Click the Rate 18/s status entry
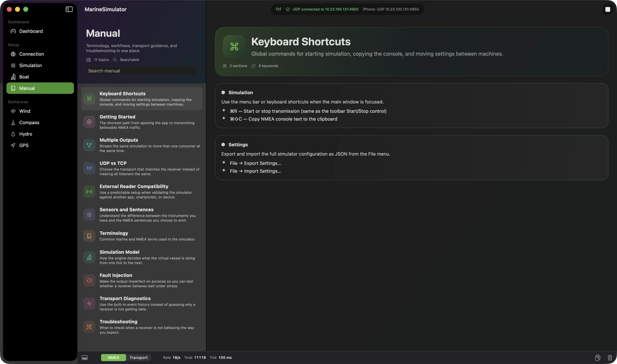The height and width of the screenshot is (364, 617). (172, 358)
